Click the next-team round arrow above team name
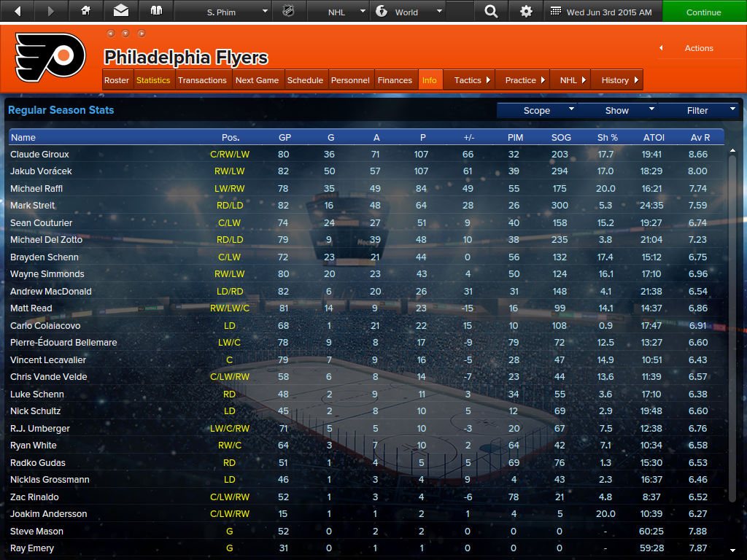 [x=142, y=34]
